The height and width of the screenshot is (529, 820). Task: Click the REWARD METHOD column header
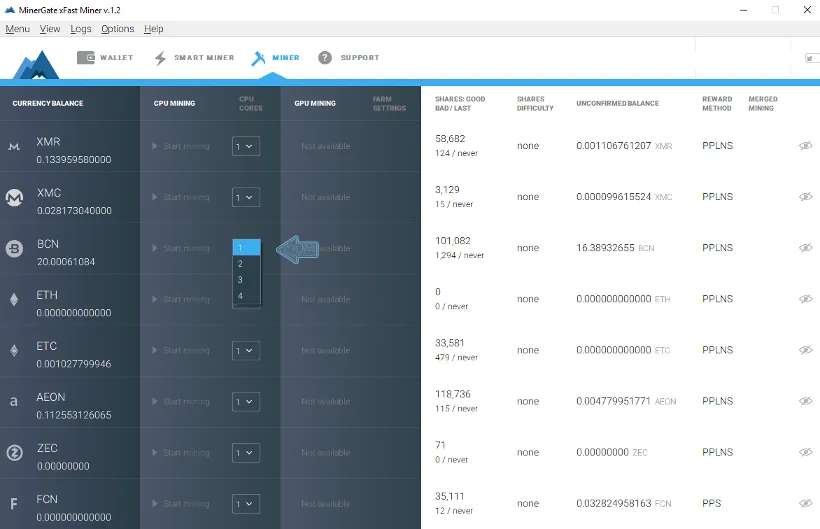[x=717, y=104]
